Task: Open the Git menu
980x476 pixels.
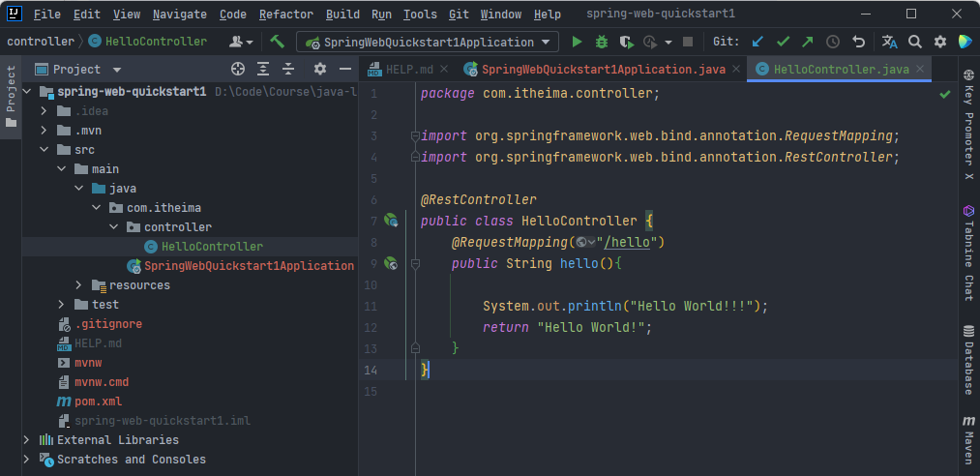Action: [459, 14]
